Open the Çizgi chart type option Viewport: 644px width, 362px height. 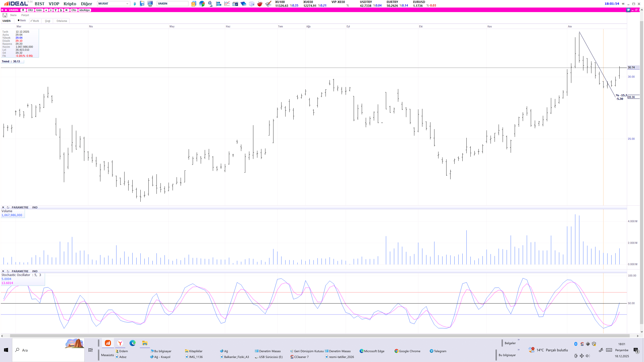click(x=48, y=21)
